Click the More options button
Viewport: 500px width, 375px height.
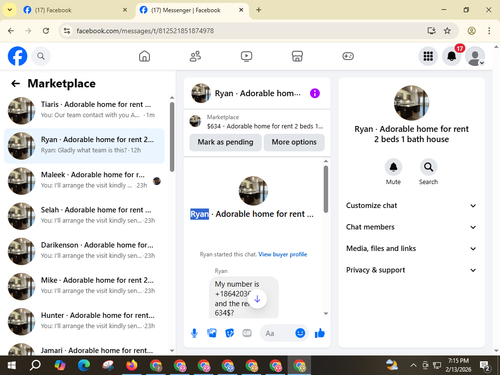coord(294,142)
